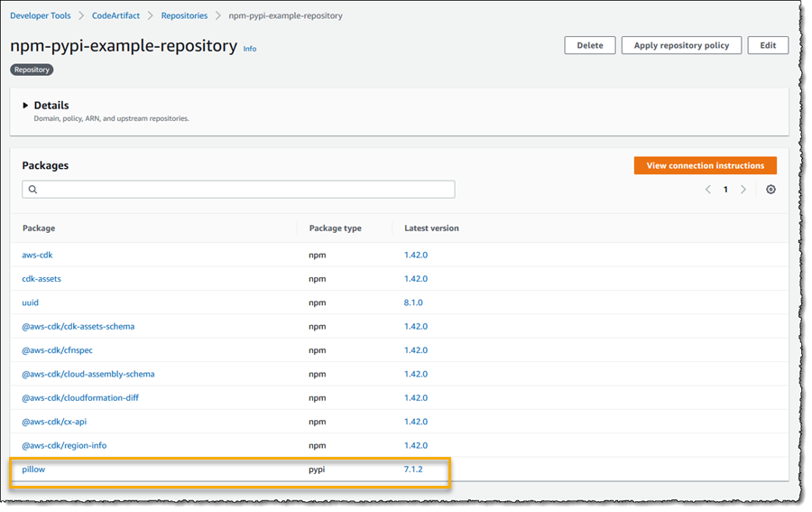Open @aws-cdk/cloudformation-diff package
The height and width of the screenshot is (512, 812).
[80, 398]
